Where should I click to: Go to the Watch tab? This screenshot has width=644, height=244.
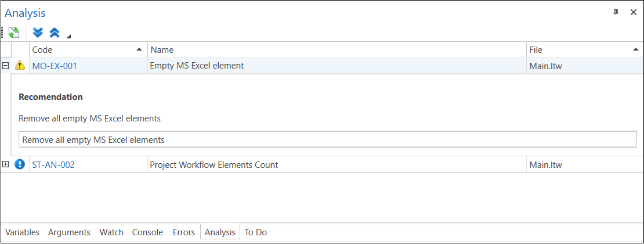point(111,232)
